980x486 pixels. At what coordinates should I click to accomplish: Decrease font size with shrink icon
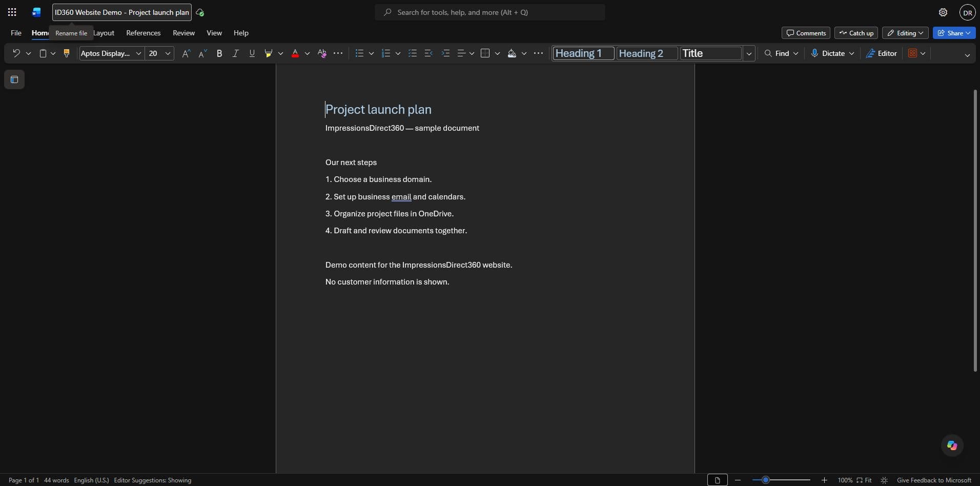(202, 53)
